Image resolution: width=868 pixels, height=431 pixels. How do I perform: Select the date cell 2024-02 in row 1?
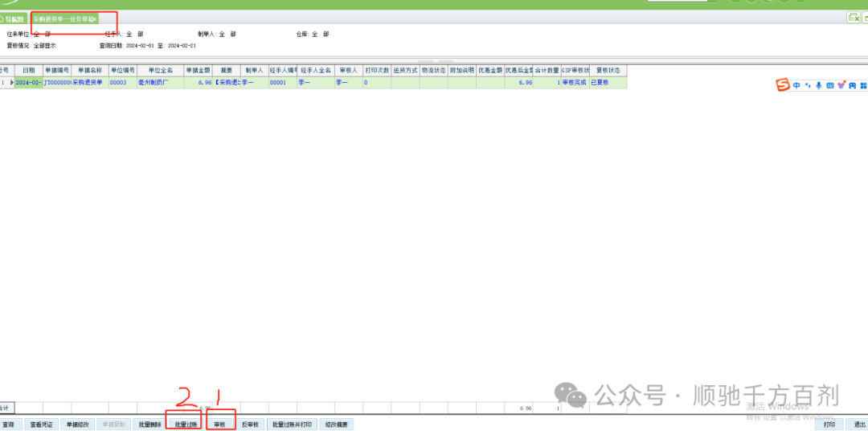(29, 82)
